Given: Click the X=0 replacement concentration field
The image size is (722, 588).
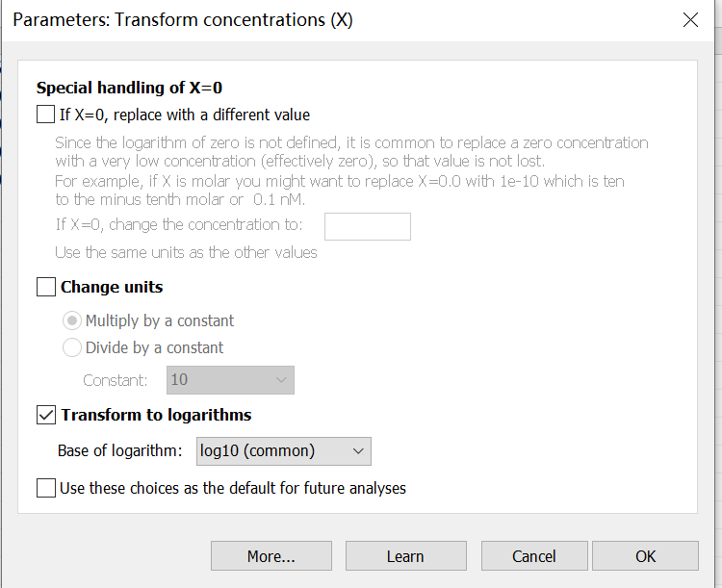Looking at the screenshot, I should 367,226.
